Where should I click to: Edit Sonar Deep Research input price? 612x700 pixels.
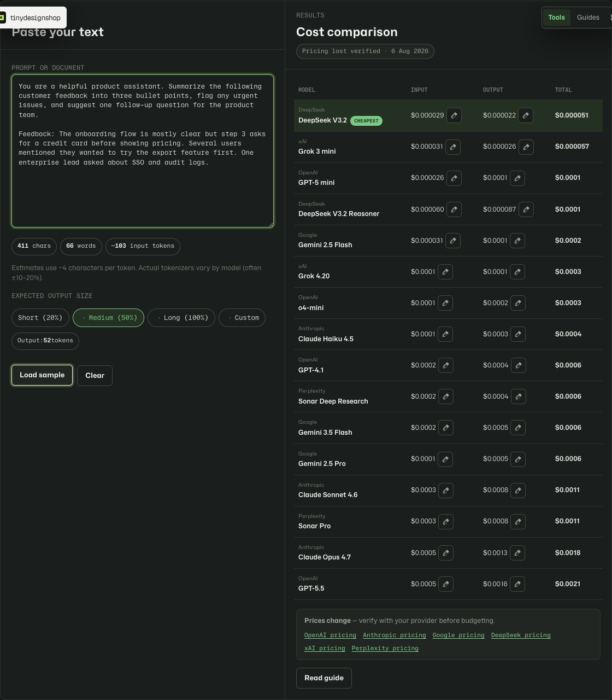pyautogui.click(x=446, y=396)
